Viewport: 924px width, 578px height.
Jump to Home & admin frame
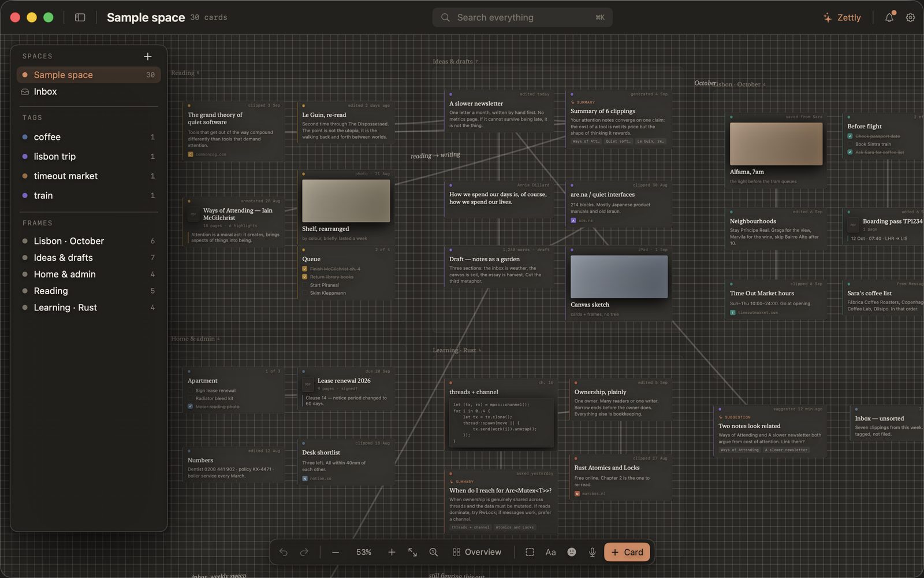click(88, 274)
